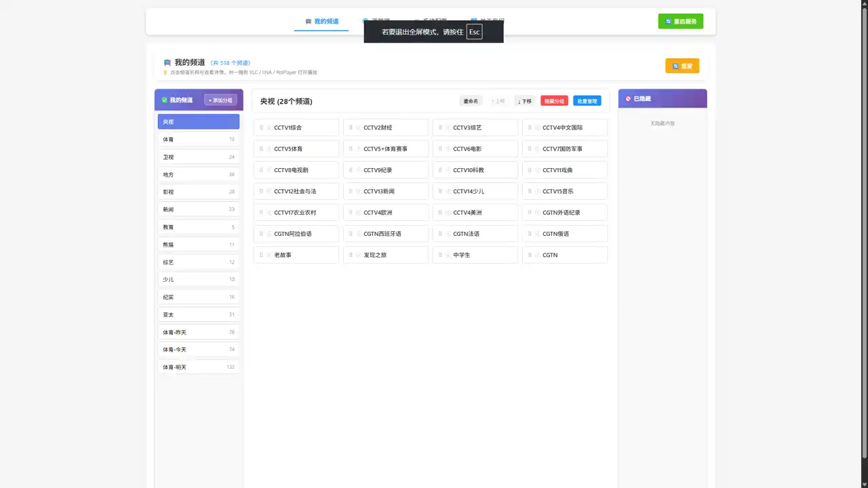Image resolution: width=868 pixels, height=488 pixels.
Task: Click the 添加分组 button
Action: pyautogui.click(x=220, y=100)
